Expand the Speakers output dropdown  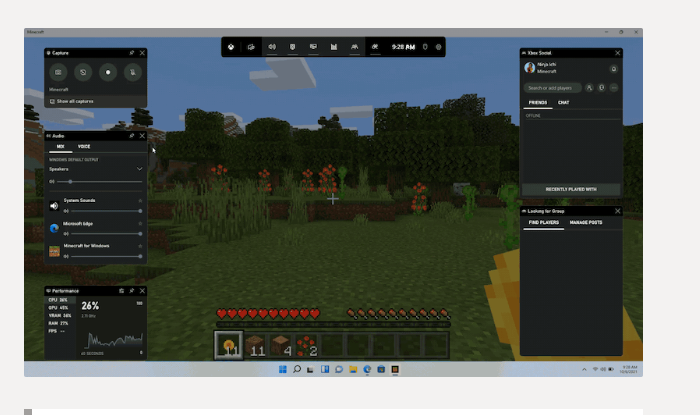coord(139,169)
